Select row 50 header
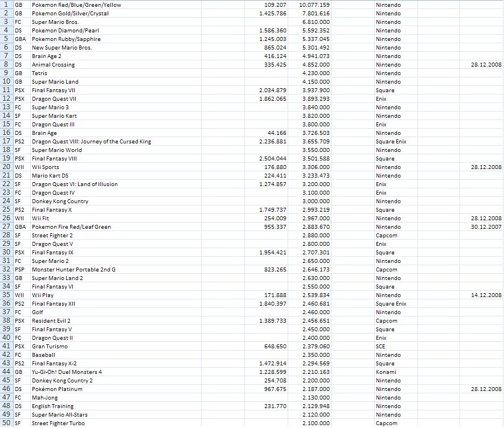 coord(6,423)
